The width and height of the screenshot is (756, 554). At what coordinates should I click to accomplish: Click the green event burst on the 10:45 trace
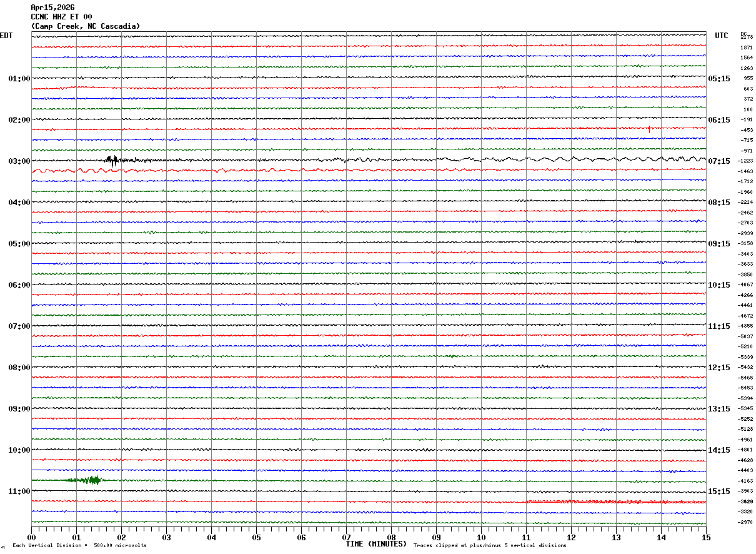tap(84, 480)
